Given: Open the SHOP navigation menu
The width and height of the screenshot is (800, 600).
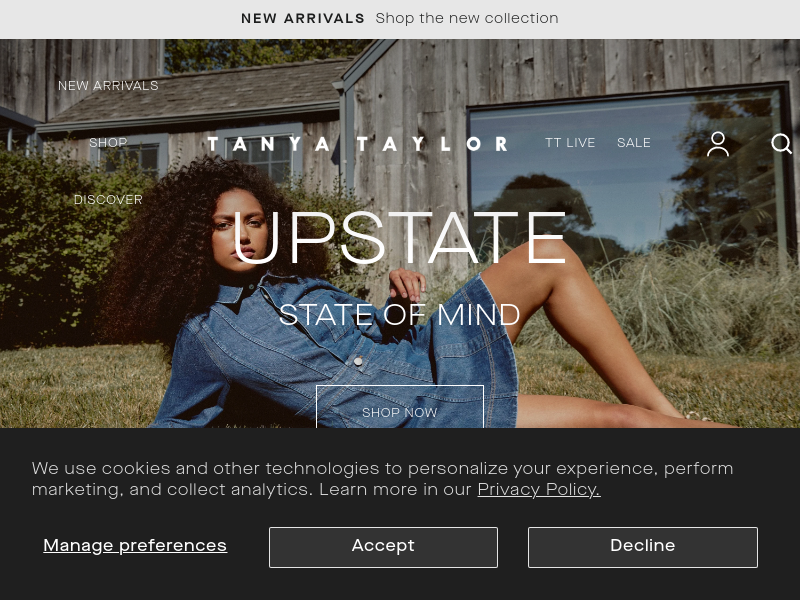Looking at the screenshot, I should click(x=108, y=142).
